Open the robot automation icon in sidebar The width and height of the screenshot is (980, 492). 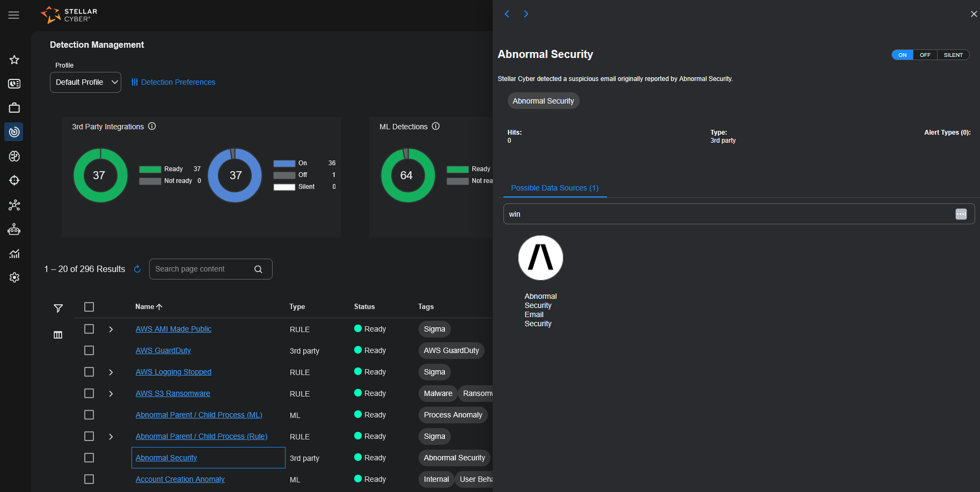(14, 230)
